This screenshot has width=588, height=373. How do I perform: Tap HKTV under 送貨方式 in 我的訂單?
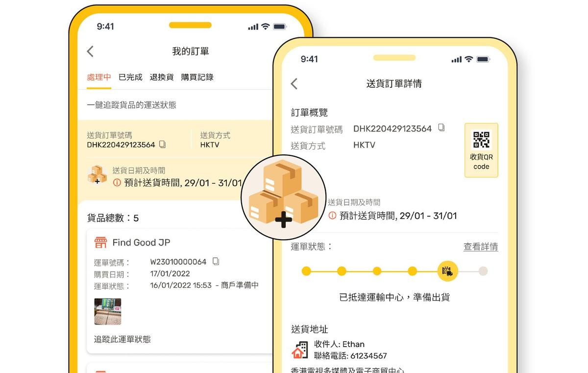[210, 145]
